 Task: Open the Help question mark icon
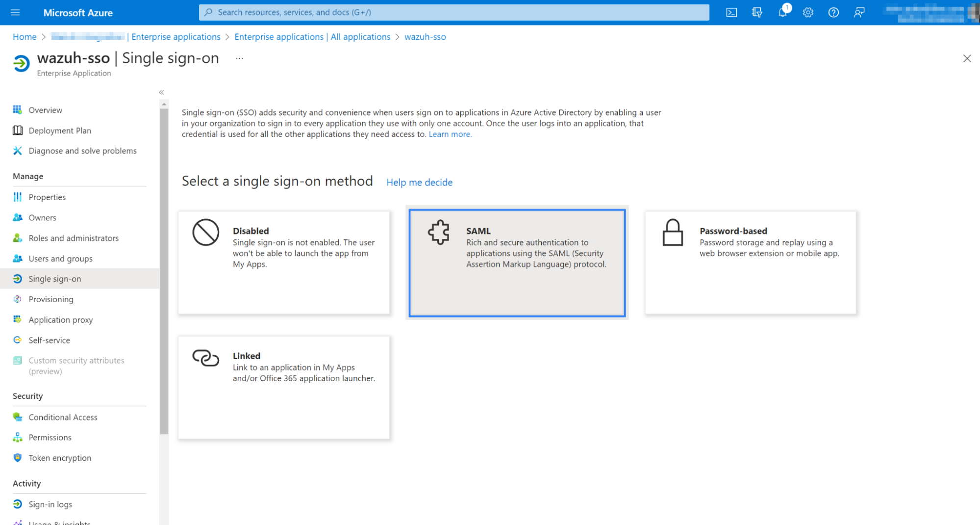pos(833,13)
